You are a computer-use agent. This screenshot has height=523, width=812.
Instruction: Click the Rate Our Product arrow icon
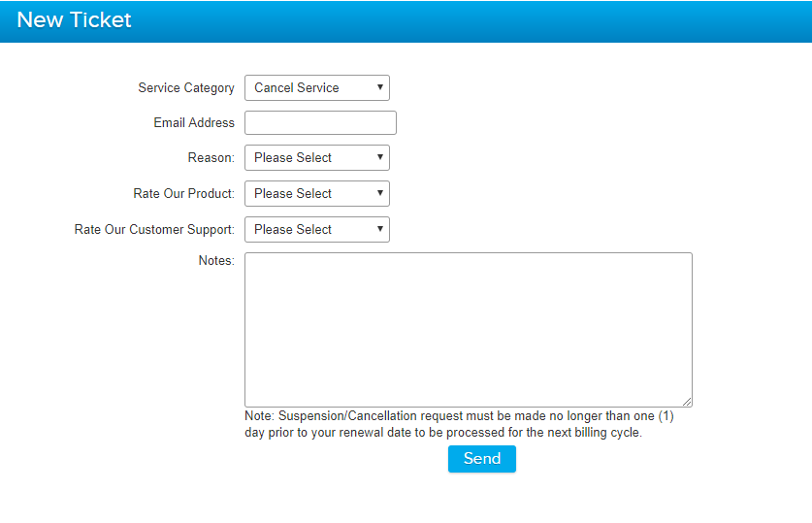[x=380, y=193]
